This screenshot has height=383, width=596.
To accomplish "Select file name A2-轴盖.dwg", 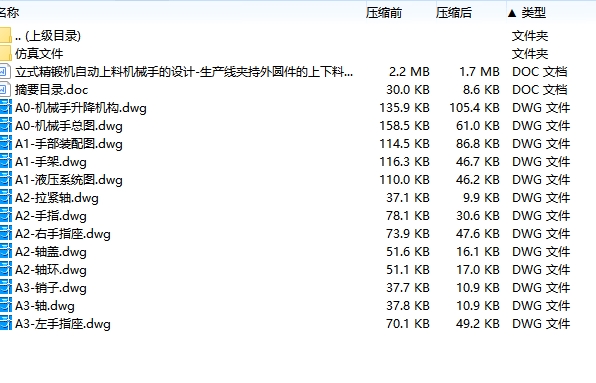I will coord(51,252).
